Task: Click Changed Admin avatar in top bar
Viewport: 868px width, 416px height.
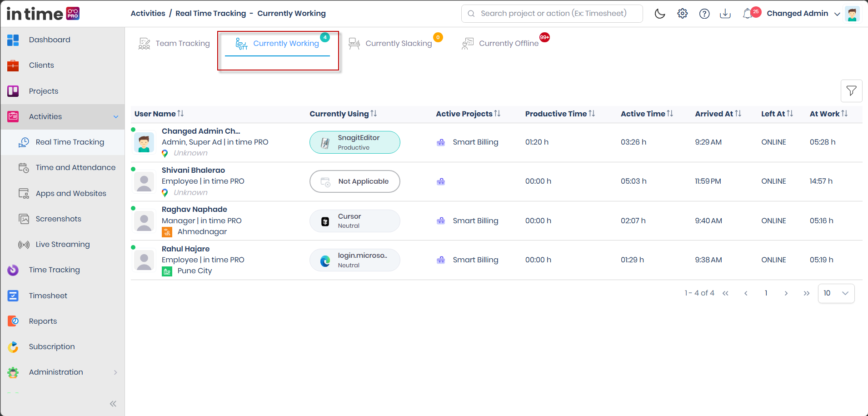Action: [x=852, y=14]
